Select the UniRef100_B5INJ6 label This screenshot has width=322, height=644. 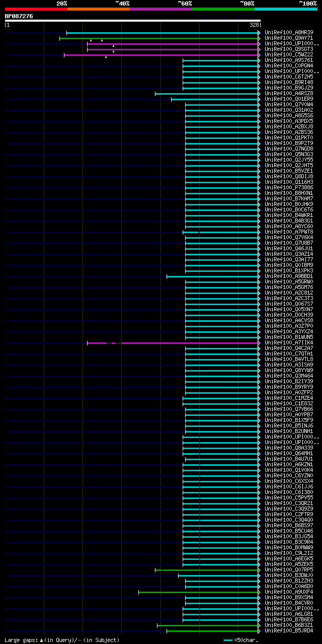point(289,425)
